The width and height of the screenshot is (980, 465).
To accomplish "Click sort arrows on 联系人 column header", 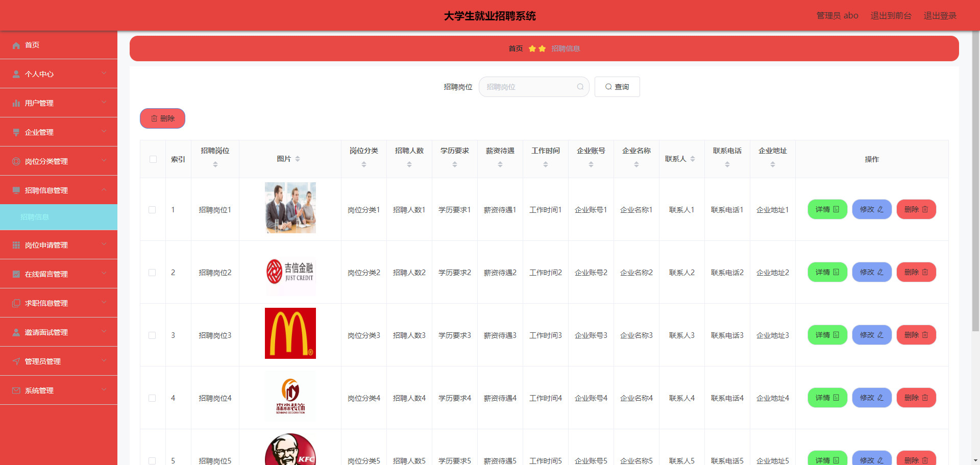I will (x=693, y=159).
